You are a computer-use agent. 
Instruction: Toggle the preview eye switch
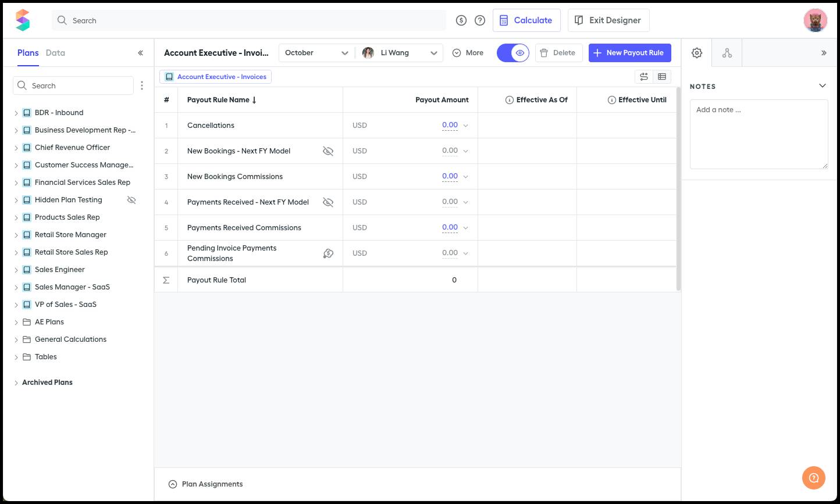click(513, 53)
